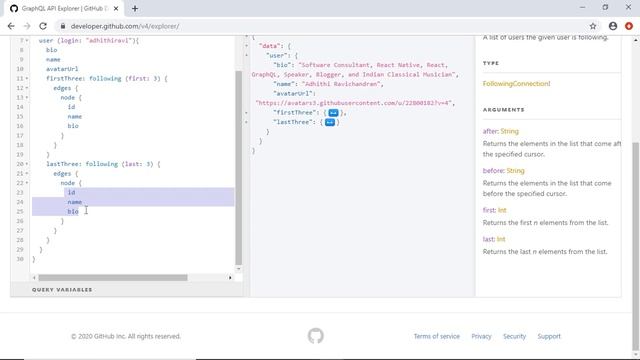Click the after argument name in docs

point(490,131)
